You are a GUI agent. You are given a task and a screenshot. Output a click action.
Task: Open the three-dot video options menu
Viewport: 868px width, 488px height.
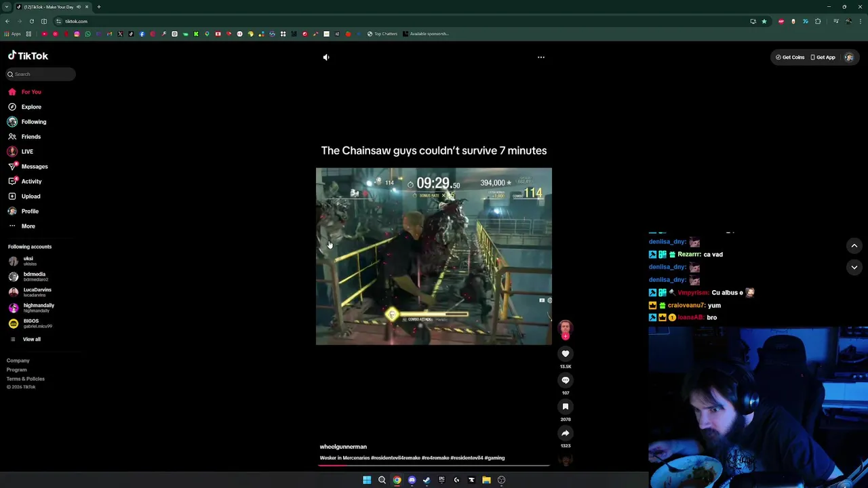tap(541, 58)
